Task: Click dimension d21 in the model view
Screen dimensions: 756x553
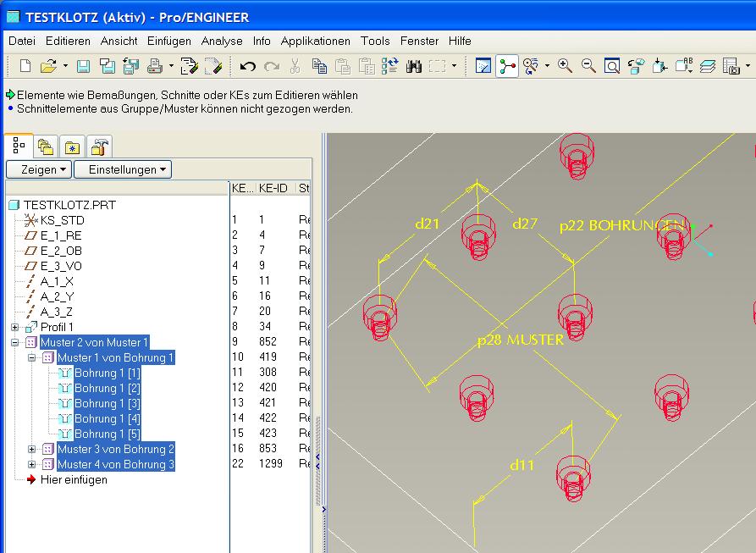Action: (428, 224)
